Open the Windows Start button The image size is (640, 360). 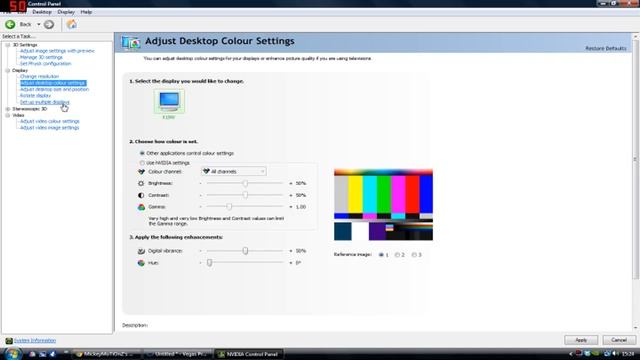click(12, 354)
